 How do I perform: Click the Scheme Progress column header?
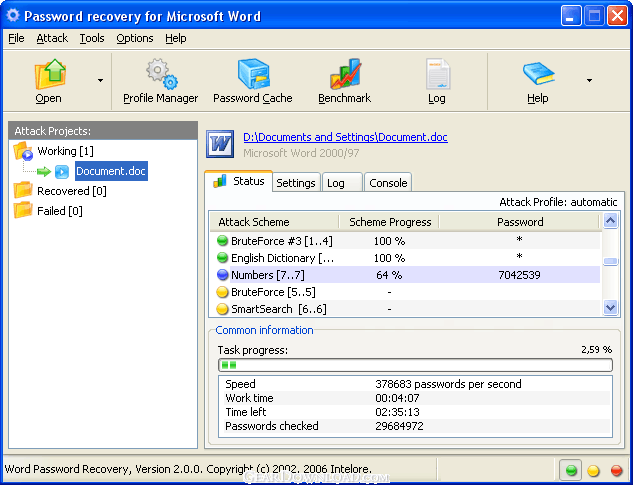click(389, 222)
